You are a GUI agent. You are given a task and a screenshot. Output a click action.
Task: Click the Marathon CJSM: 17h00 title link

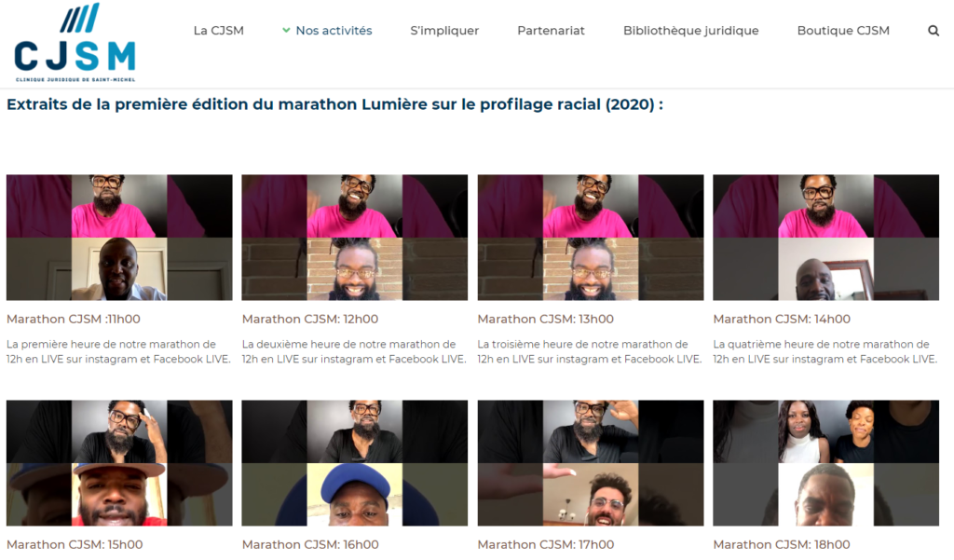(x=545, y=544)
